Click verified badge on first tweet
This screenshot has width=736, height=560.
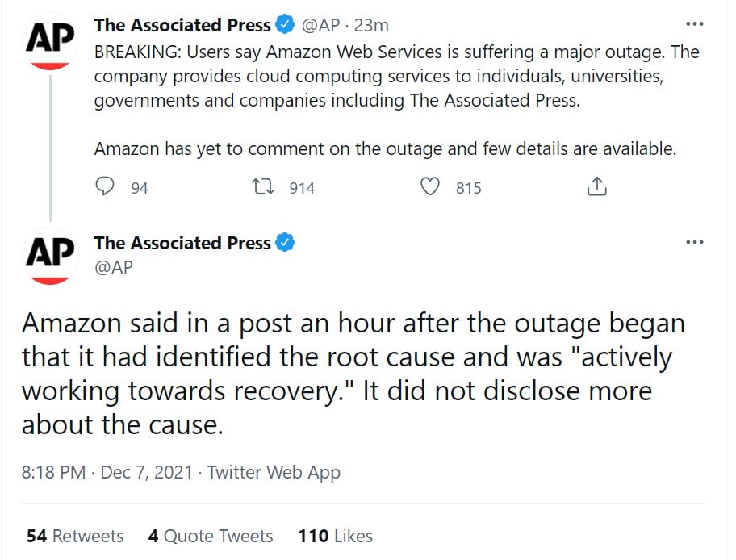click(284, 24)
